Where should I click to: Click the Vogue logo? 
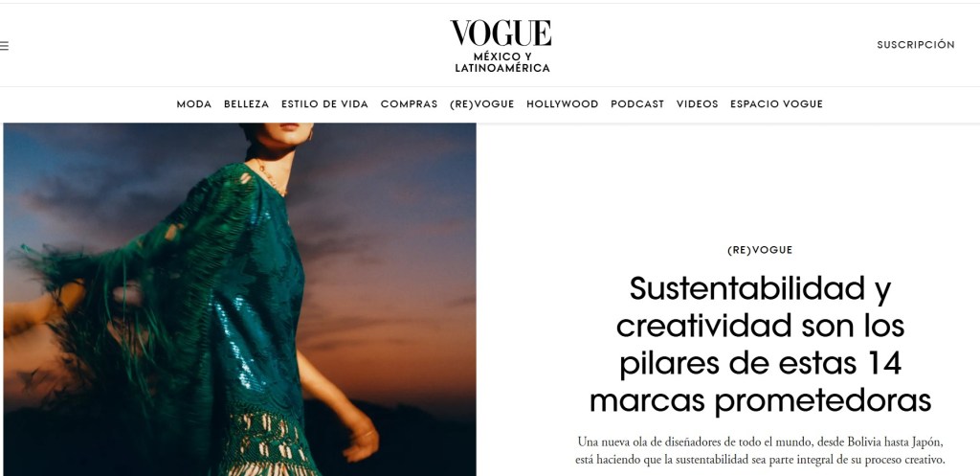point(501,34)
